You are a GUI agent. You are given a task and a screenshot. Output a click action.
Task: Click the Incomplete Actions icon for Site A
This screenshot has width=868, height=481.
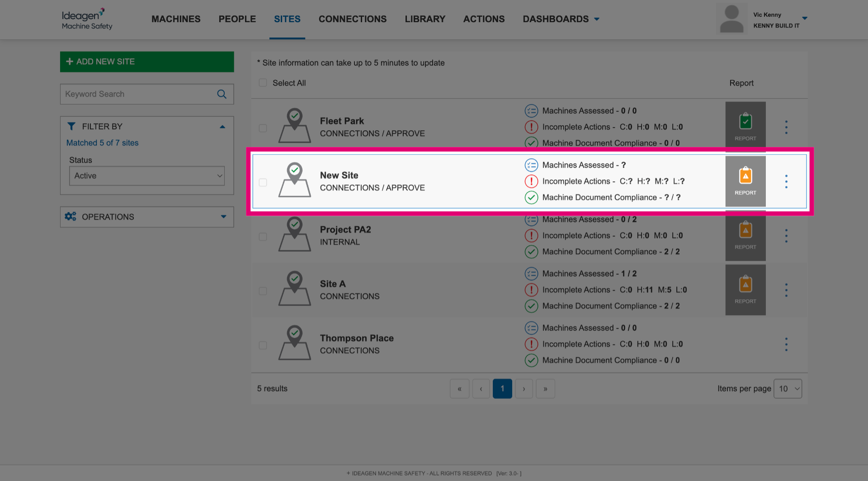click(x=531, y=290)
